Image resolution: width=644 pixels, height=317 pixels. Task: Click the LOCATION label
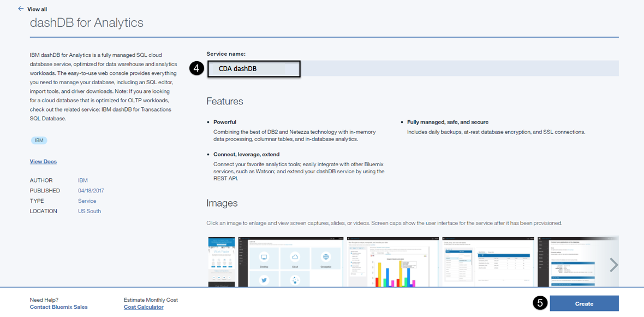tap(44, 212)
